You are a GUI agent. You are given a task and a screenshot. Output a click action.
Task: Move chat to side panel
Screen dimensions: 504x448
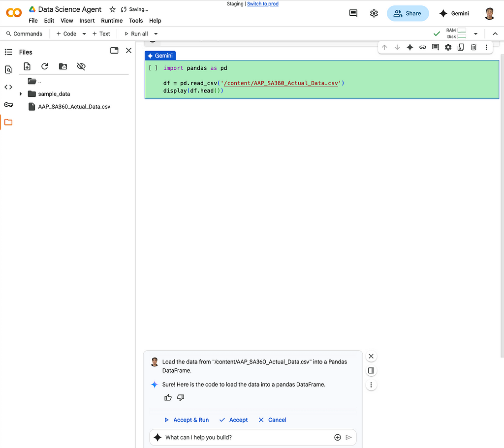pos(371,371)
